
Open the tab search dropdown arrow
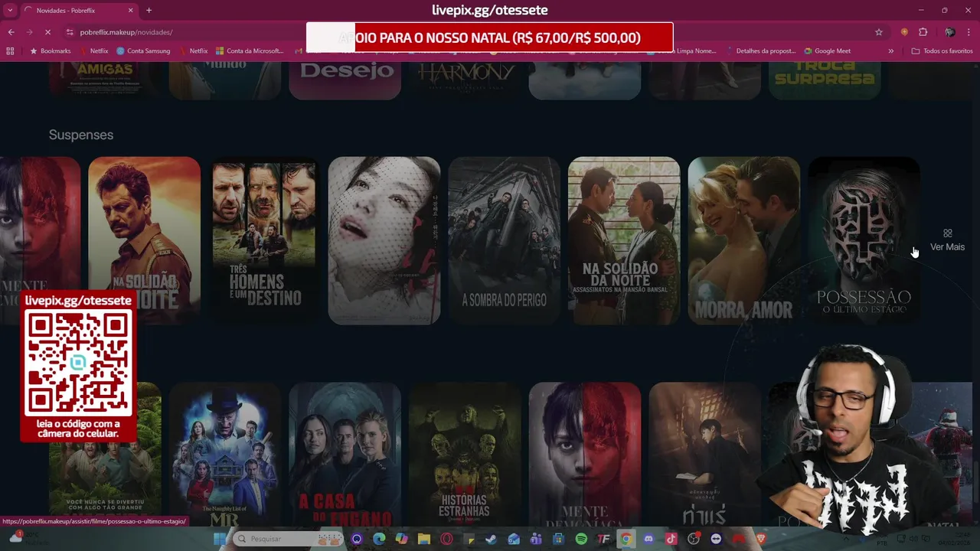pos(8,10)
